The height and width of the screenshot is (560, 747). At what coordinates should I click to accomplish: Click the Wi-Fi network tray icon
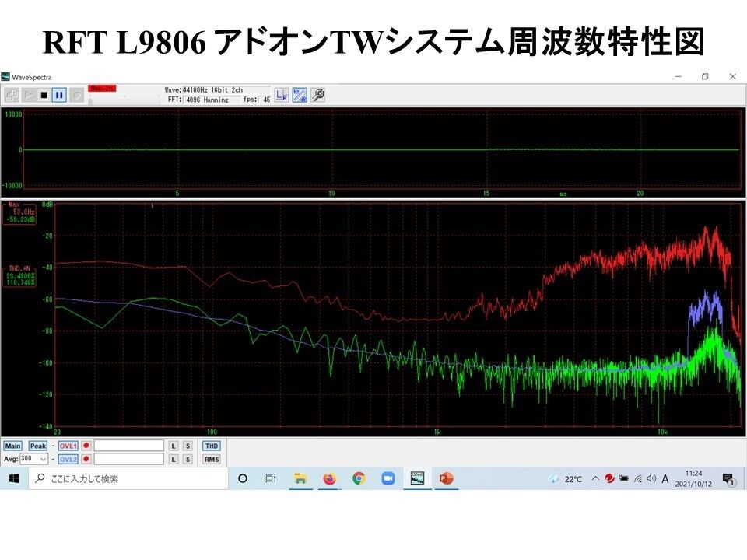[638, 479]
